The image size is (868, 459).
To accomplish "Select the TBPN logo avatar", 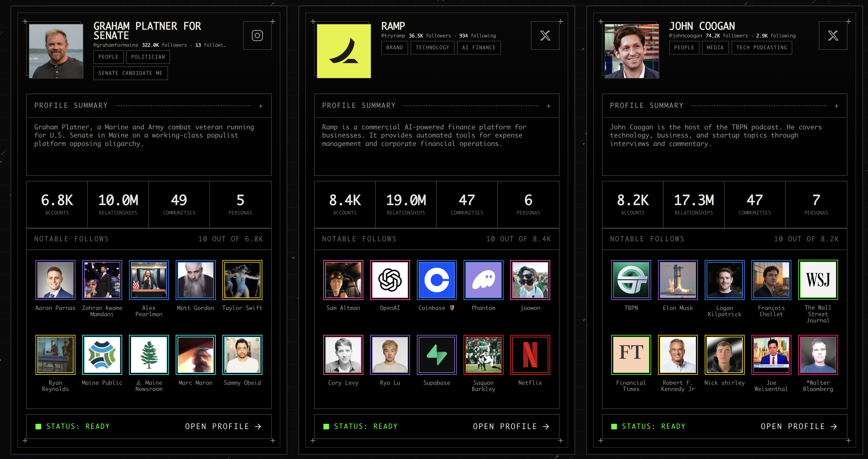I will 631,280.
